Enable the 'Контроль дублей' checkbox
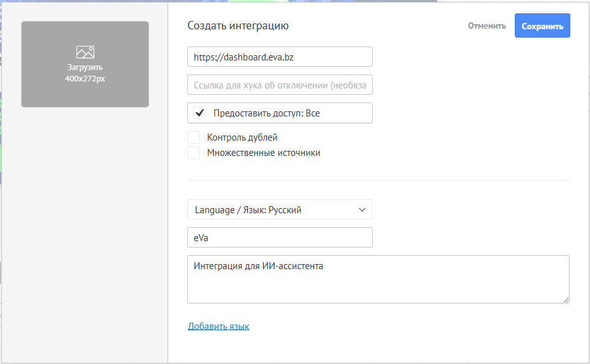Viewport: 590px width, 364px height. (194, 137)
